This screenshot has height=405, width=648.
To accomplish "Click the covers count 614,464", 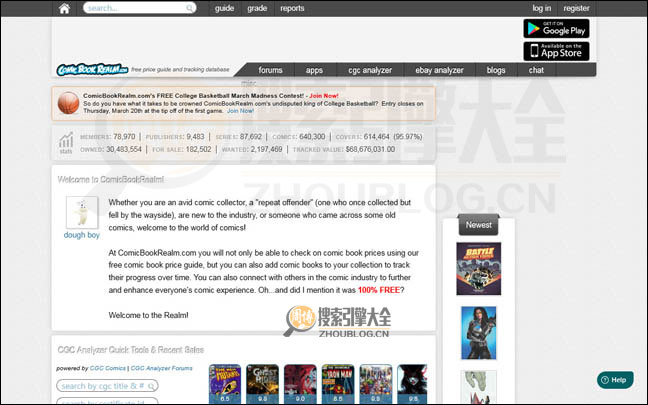I will [x=376, y=136].
